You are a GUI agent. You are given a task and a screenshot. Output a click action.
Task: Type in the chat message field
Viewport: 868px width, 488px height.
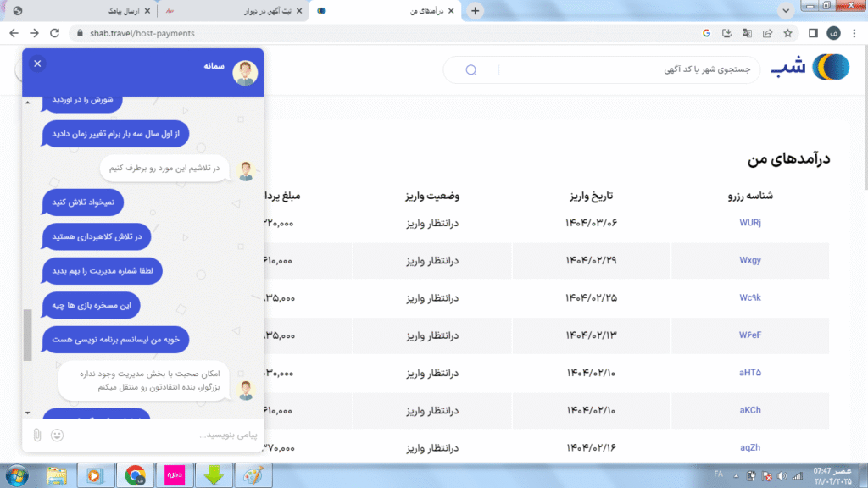(144, 435)
